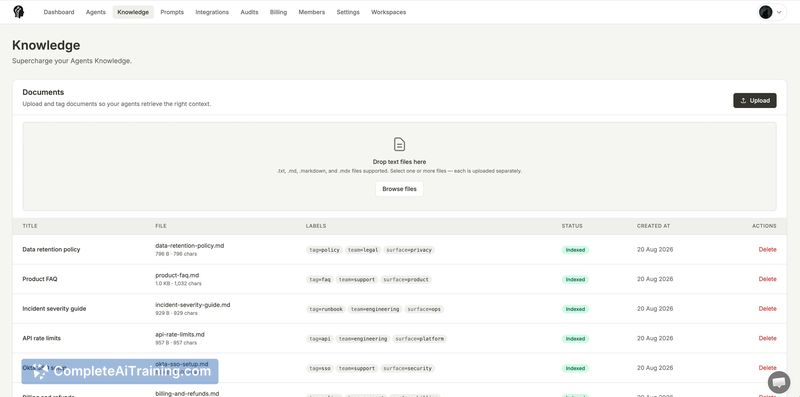
Task: Switch to the Prompts tab
Action: (x=172, y=12)
